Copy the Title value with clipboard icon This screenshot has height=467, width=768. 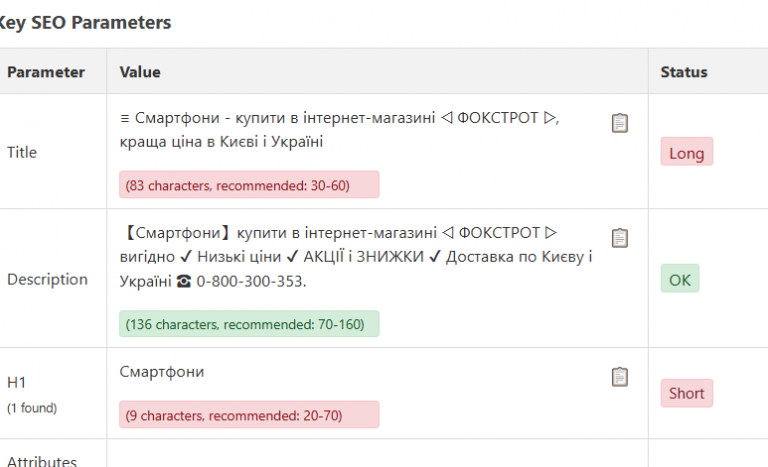(620, 123)
